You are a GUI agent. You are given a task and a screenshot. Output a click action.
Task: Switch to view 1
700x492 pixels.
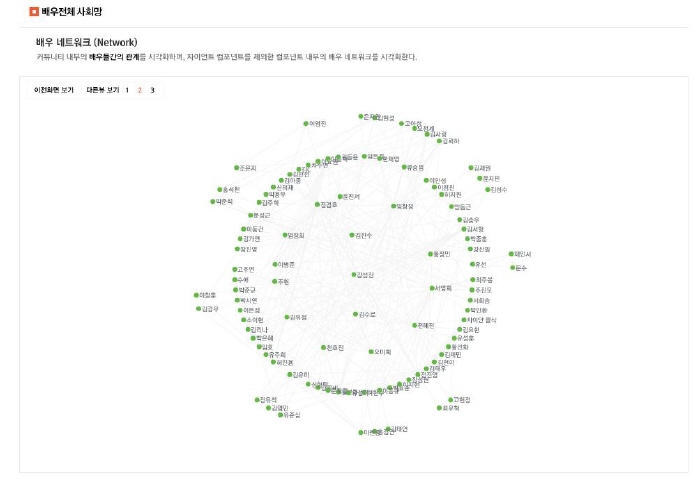(x=127, y=90)
